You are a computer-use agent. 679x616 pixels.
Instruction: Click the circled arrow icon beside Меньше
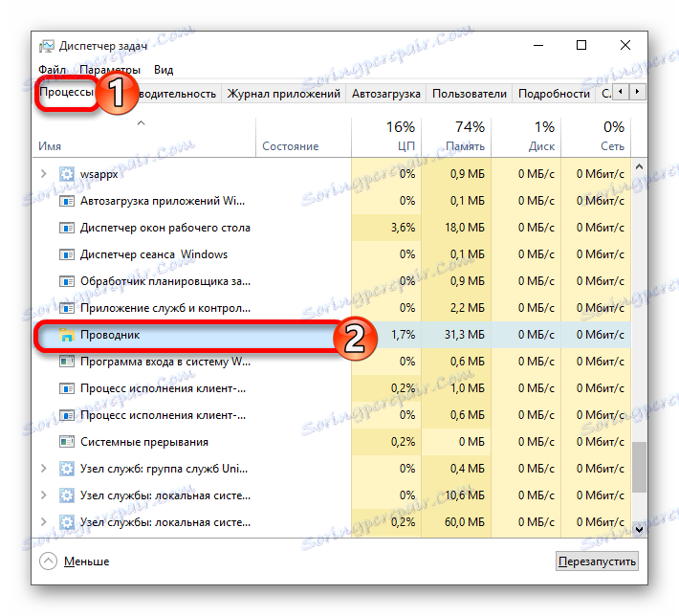click(x=48, y=561)
